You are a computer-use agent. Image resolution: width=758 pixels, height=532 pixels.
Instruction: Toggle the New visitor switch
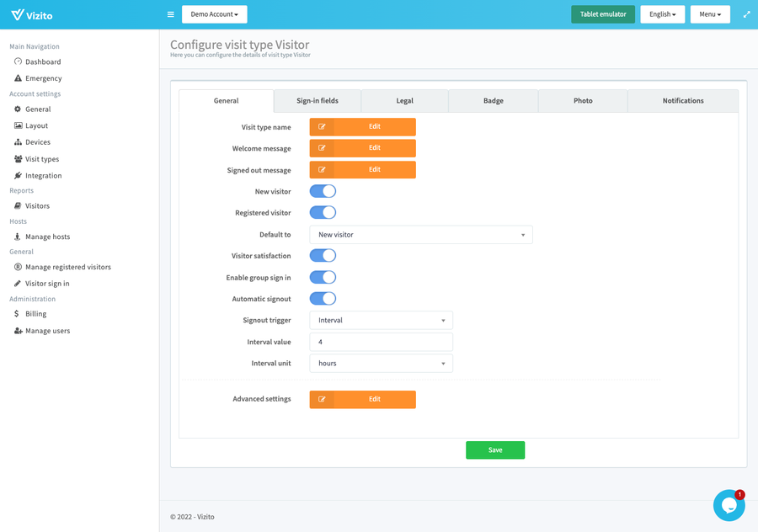coord(323,191)
